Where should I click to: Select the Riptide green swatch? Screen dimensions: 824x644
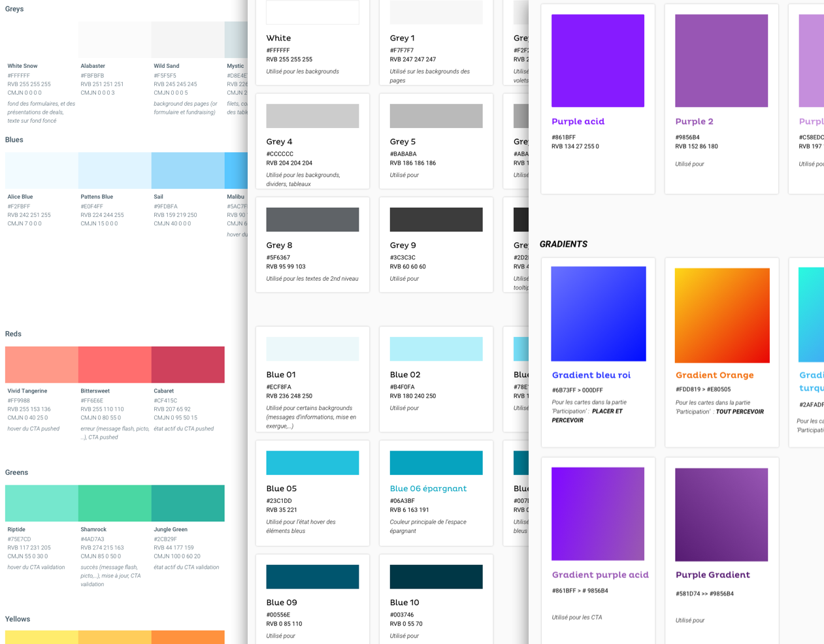point(42,503)
